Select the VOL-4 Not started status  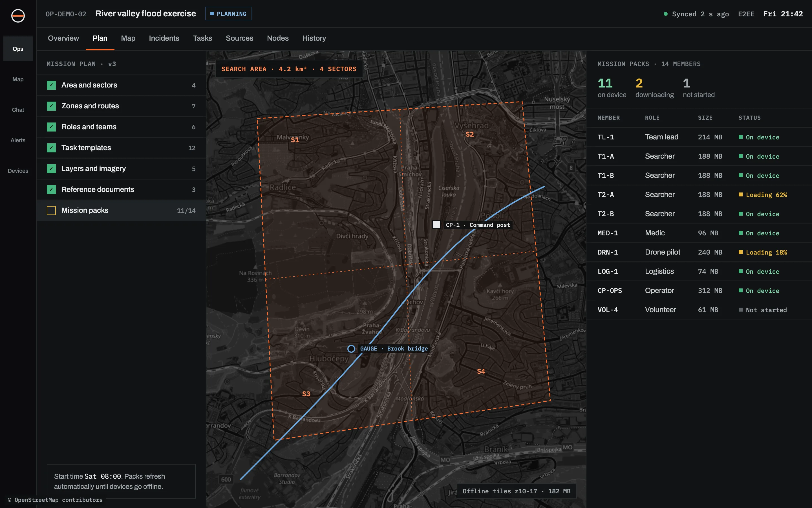click(x=763, y=310)
